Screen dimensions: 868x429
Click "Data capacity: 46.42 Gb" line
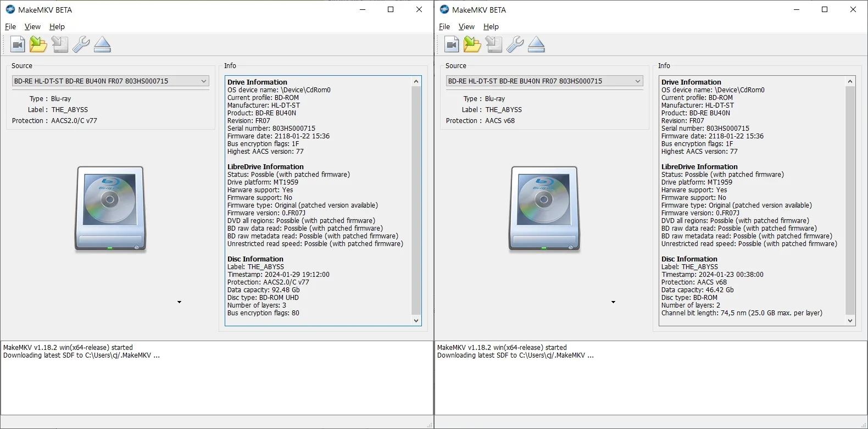(698, 290)
